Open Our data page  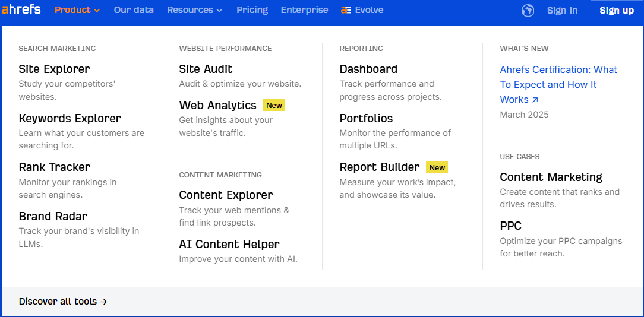click(134, 10)
